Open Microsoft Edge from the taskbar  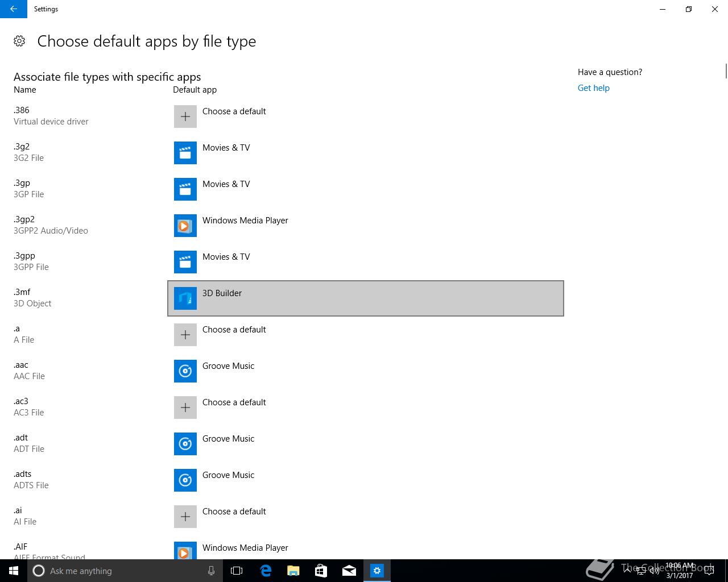(x=266, y=571)
